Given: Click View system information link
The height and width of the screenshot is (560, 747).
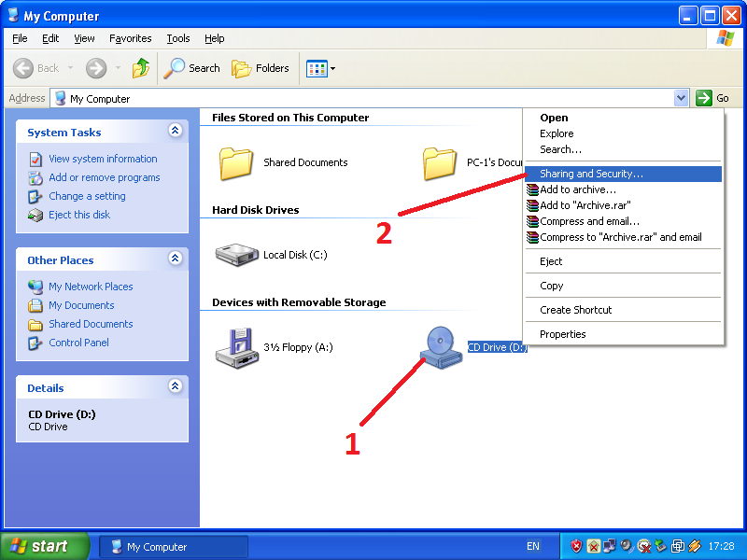Looking at the screenshot, I should point(103,159).
